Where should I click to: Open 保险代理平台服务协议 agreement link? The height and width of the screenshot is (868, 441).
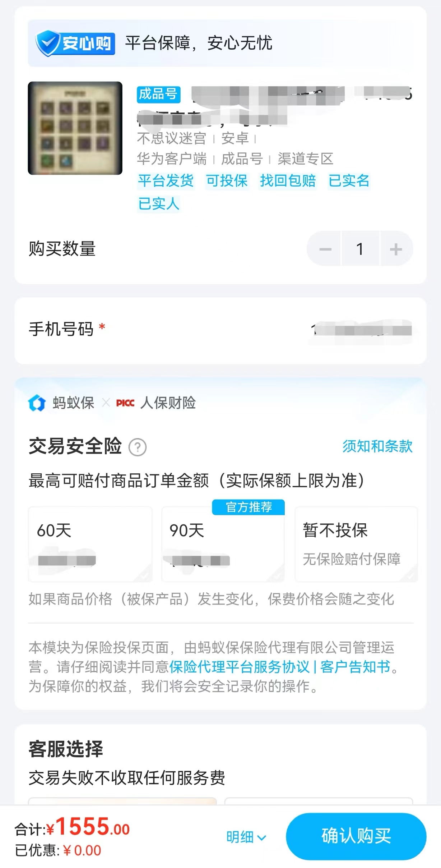point(239,667)
